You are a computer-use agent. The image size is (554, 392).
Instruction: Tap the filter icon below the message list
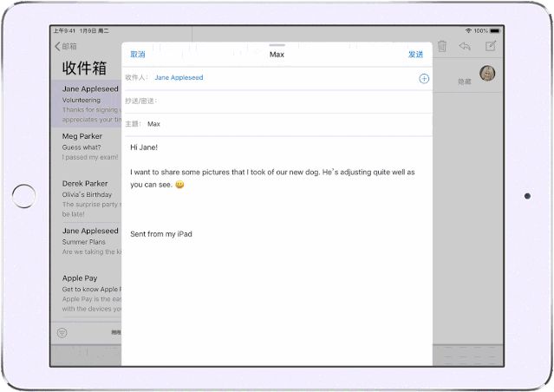click(x=62, y=333)
